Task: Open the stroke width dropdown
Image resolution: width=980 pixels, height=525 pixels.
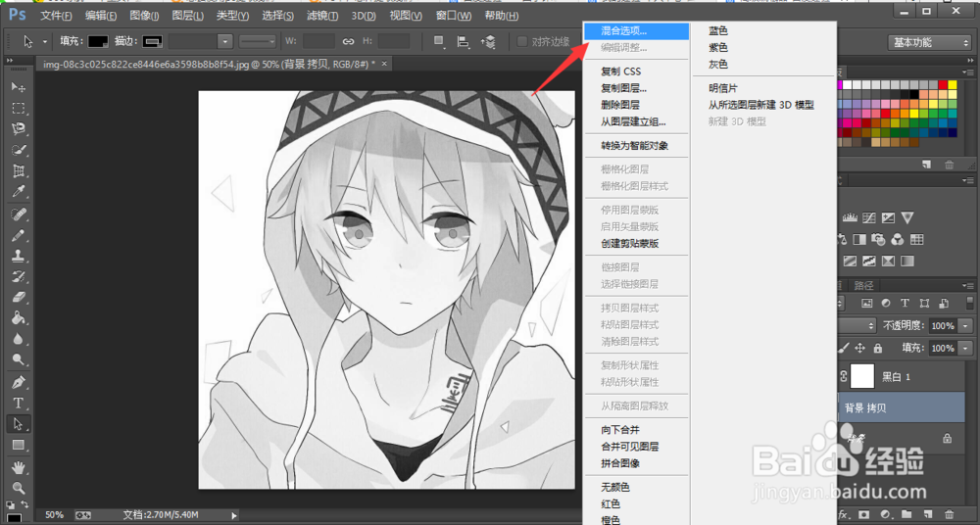Action: point(225,42)
